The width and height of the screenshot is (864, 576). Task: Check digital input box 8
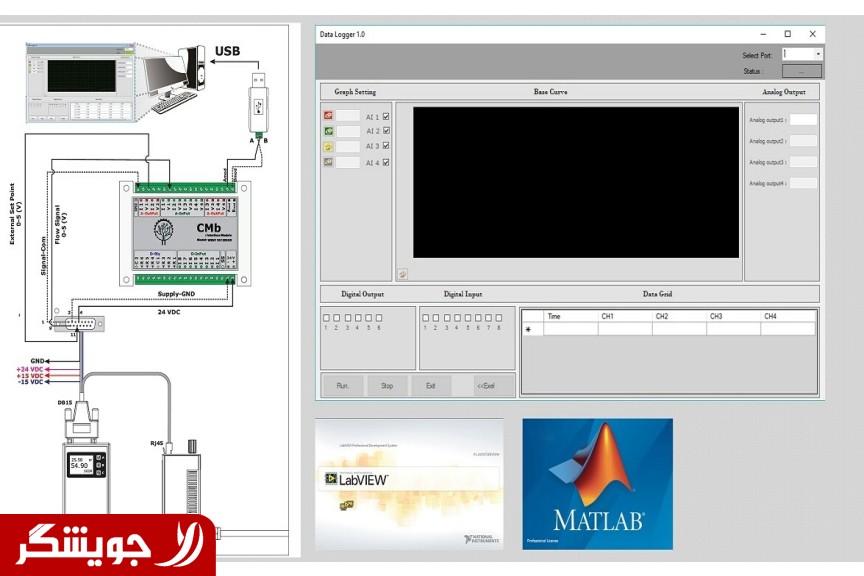pyautogui.click(x=497, y=318)
